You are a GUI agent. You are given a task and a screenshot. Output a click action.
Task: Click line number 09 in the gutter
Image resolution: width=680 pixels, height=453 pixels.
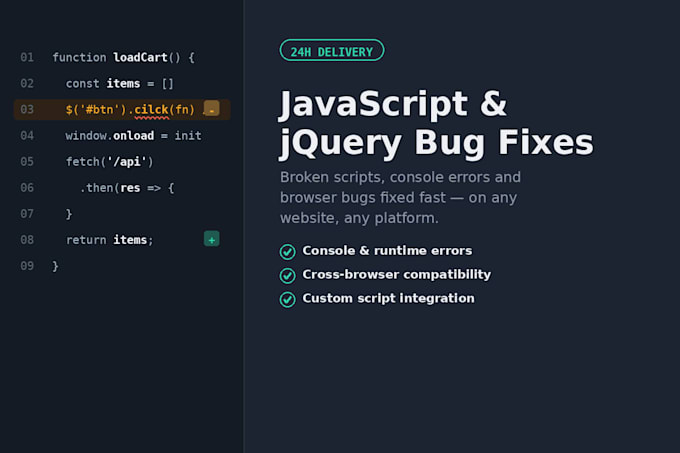27,266
